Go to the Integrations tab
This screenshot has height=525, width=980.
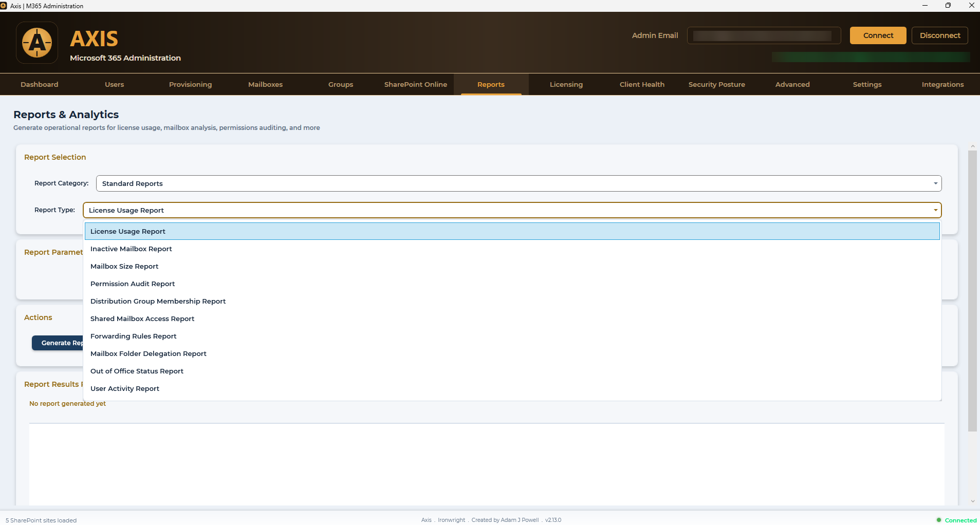point(942,84)
